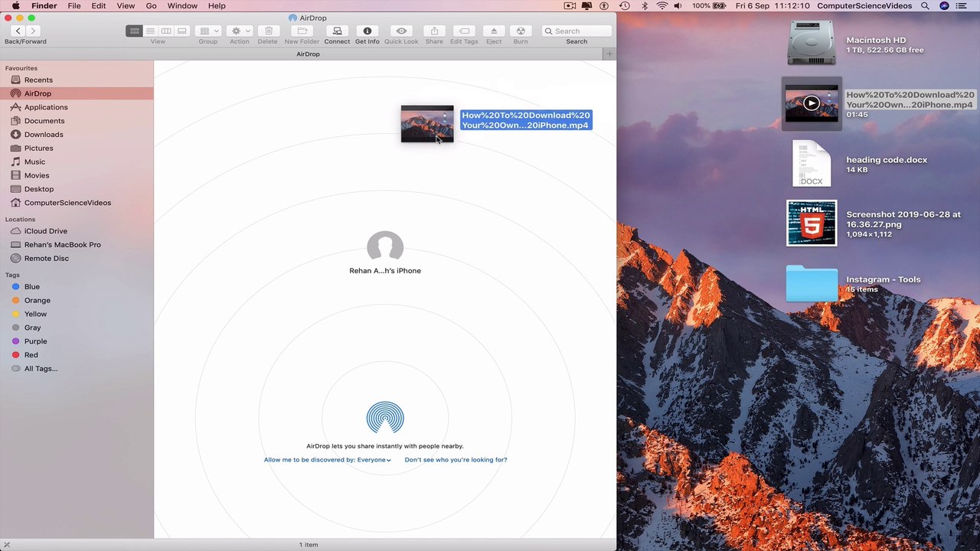The height and width of the screenshot is (551, 980).
Task: Click the blue AirDrop radar icon
Action: click(x=385, y=417)
